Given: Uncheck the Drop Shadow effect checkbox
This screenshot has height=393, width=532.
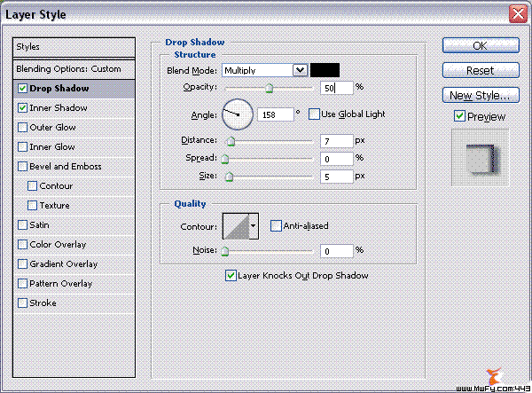Looking at the screenshot, I should coord(22,88).
